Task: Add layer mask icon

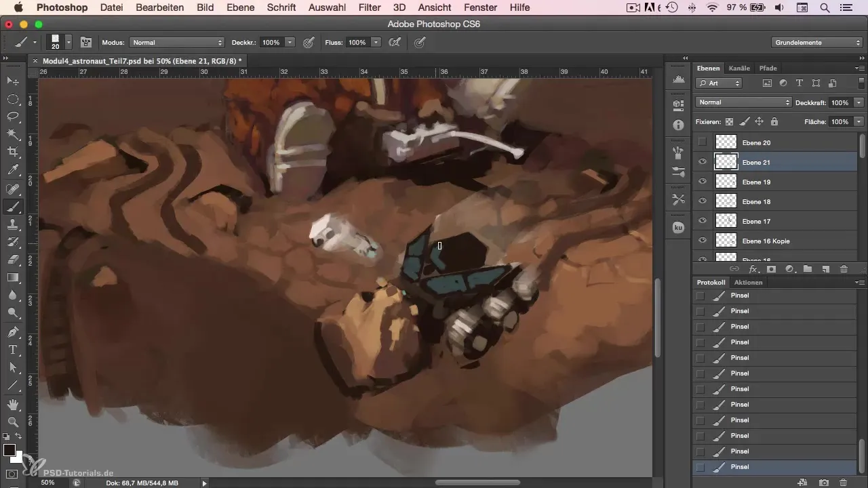Action: click(771, 269)
